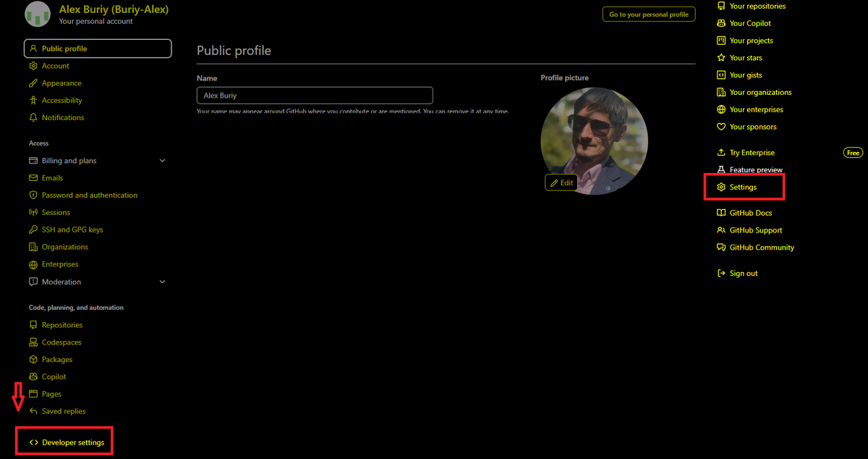This screenshot has height=459, width=868.
Task: Open Accessibility settings
Action: point(62,101)
